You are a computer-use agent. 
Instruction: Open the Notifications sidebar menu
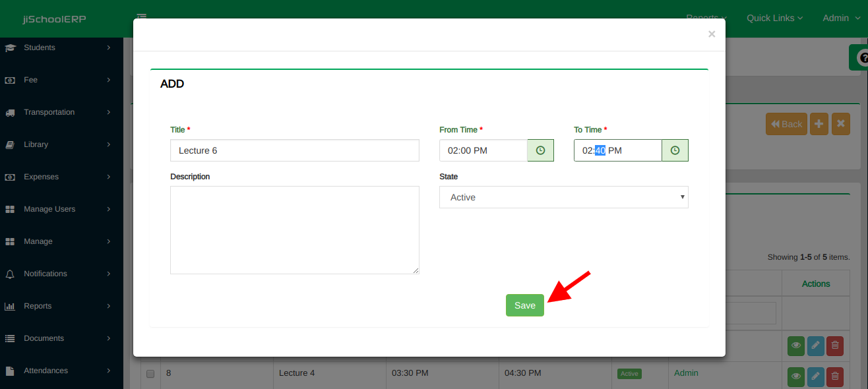coord(61,274)
